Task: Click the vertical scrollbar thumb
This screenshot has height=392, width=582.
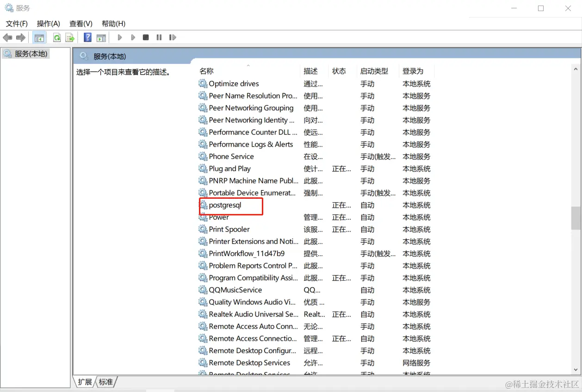Action: (x=576, y=218)
